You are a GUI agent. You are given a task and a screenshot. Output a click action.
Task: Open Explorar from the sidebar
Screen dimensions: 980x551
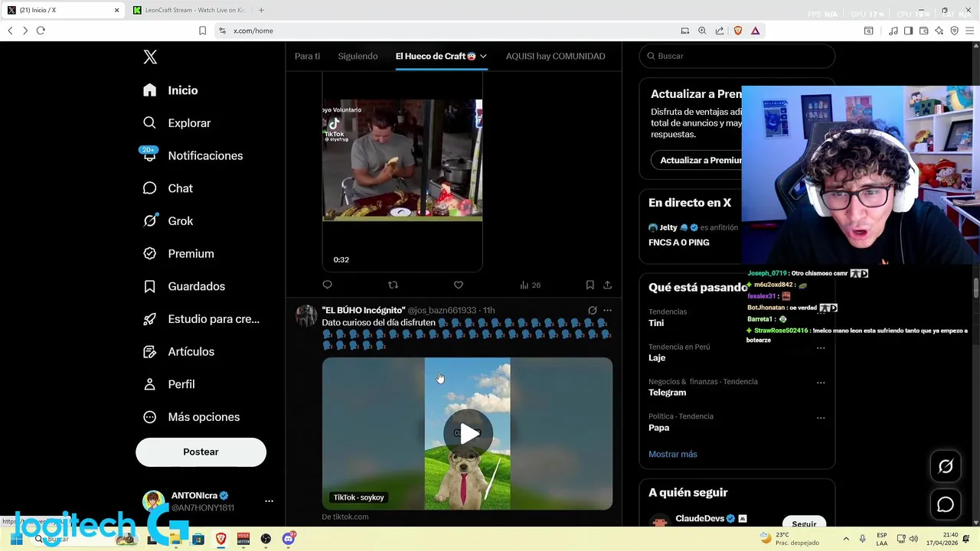pos(177,123)
